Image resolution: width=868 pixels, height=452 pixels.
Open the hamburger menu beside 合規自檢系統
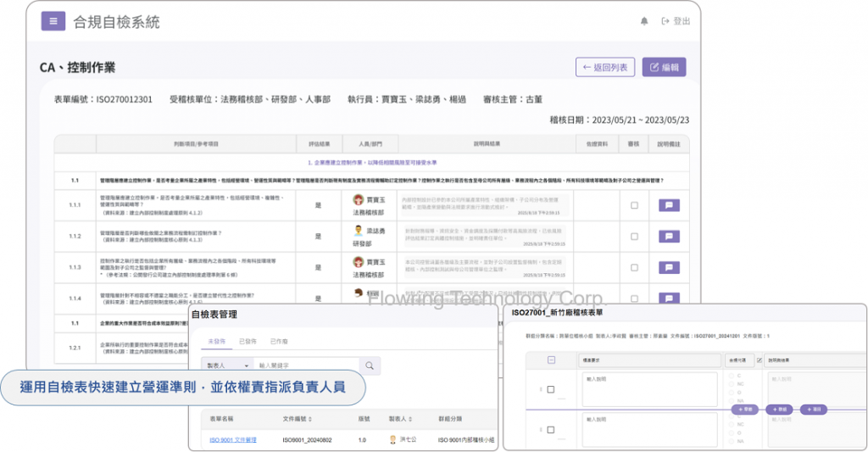(53, 21)
